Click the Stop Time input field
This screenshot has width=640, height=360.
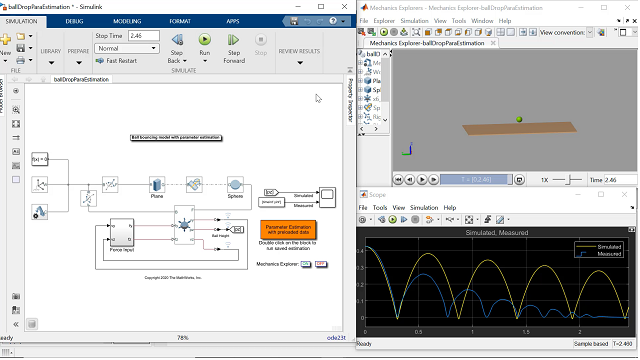tap(144, 36)
